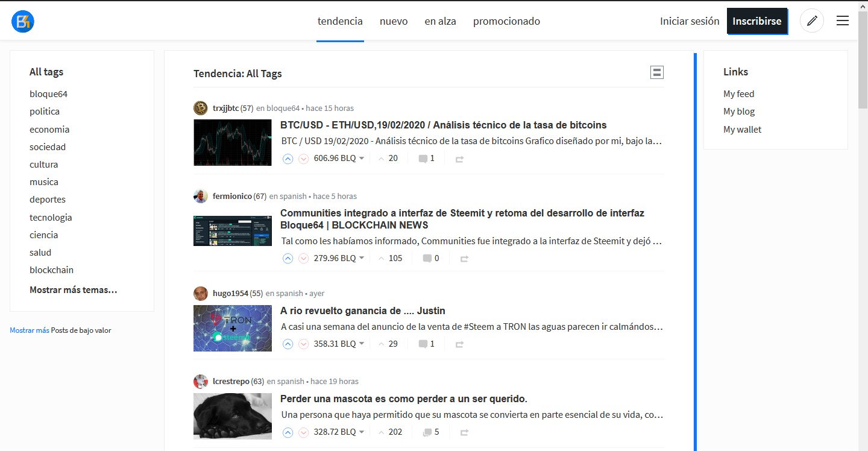The width and height of the screenshot is (868, 451).
Task: Click the page vertical scrollbar
Action: tap(863, 241)
